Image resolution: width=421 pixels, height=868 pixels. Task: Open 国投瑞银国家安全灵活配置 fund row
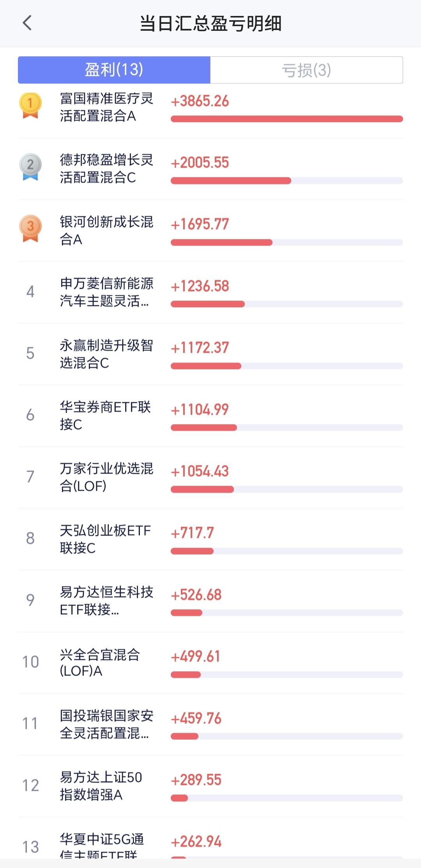click(210, 724)
